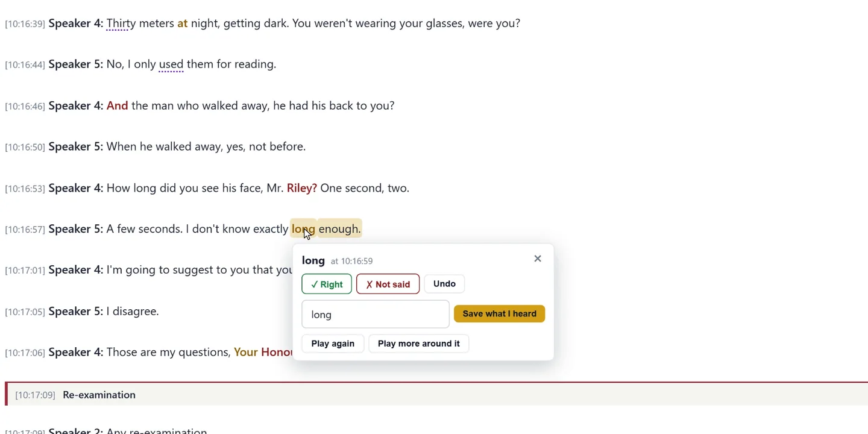Select the flagged word 'Riley?'
The image size is (868, 434).
click(x=301, y=188)
